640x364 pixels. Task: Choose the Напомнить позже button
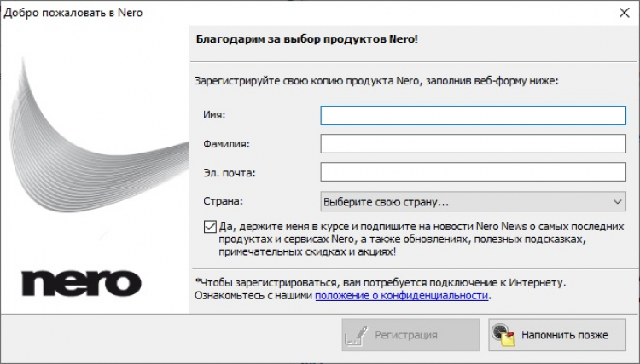(557, 335)
